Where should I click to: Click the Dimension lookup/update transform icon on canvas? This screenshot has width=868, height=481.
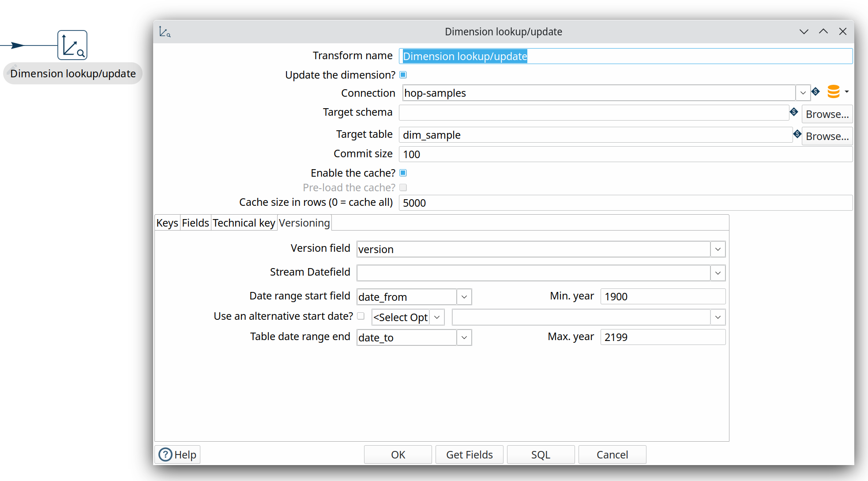(72, 45)
